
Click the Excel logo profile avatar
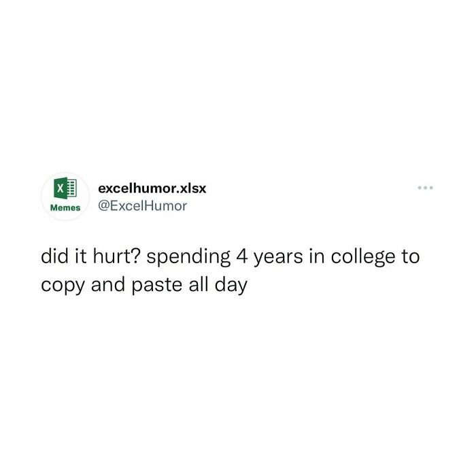click(65, 197)
